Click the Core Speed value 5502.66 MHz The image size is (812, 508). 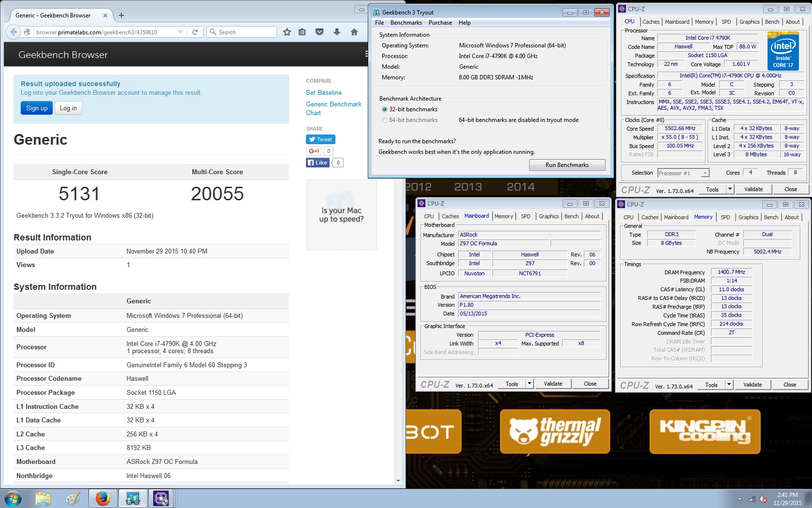pyautogui.click(x=680, y=128)
